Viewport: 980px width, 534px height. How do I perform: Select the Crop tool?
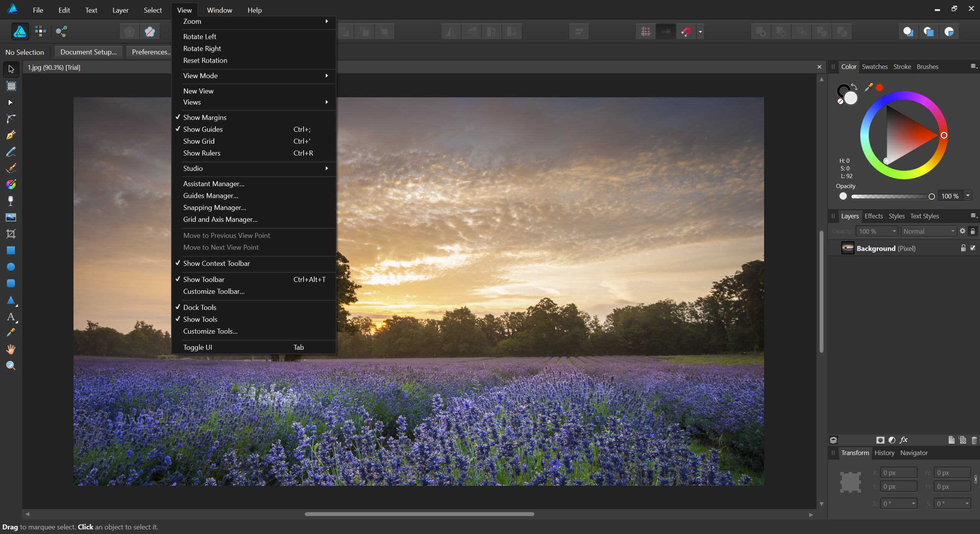(11, 234)
